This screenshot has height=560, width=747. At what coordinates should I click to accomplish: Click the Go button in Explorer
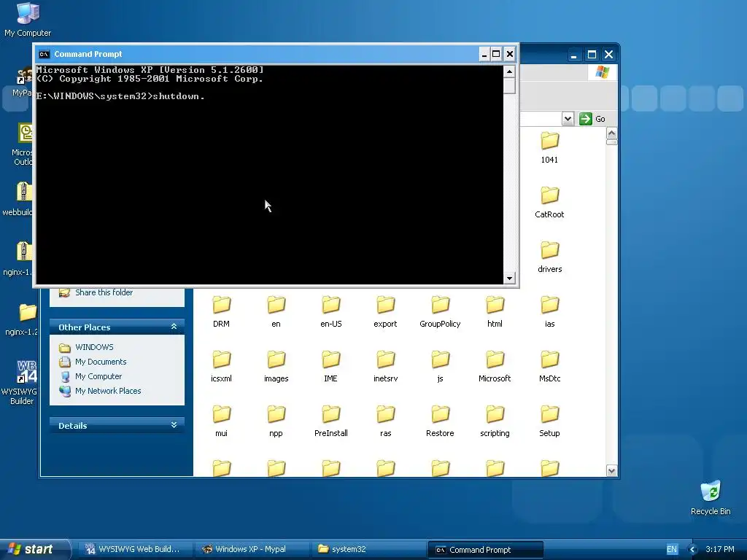pos(592,119)
